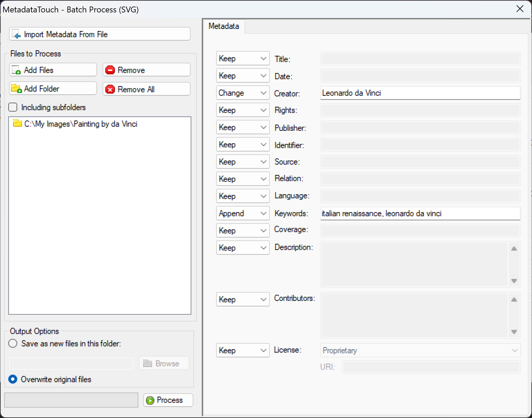Select C:\My Images\Painting by da Vinci entry

[75, 124]
